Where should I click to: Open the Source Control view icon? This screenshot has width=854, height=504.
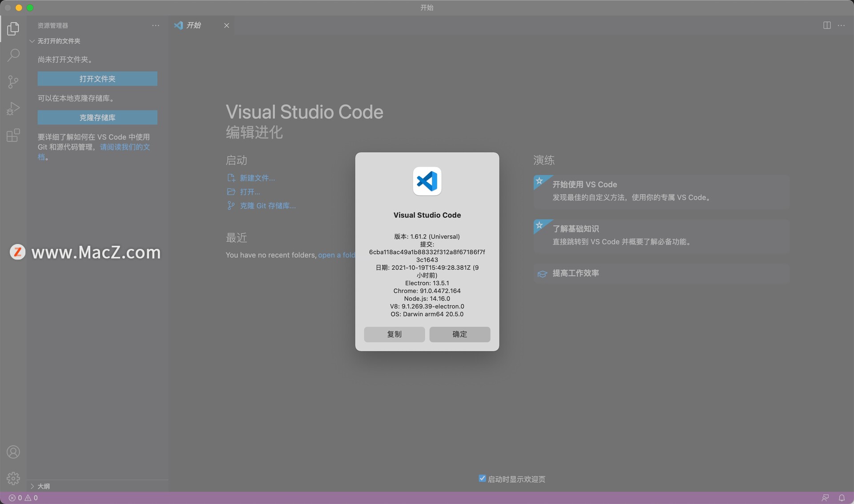[x=13, y=82]
